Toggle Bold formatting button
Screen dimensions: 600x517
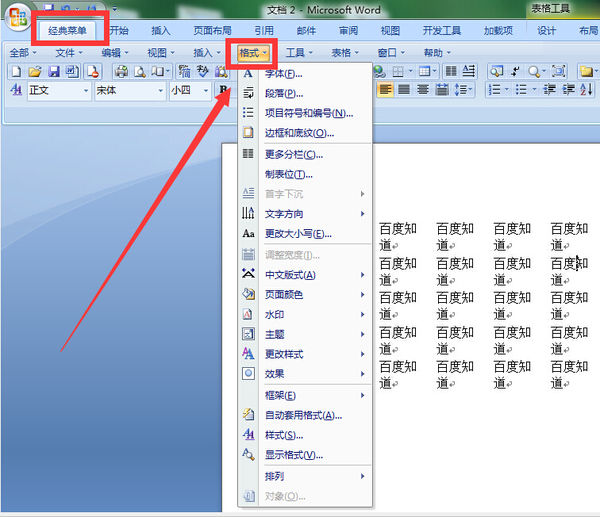tap(223, 90)
